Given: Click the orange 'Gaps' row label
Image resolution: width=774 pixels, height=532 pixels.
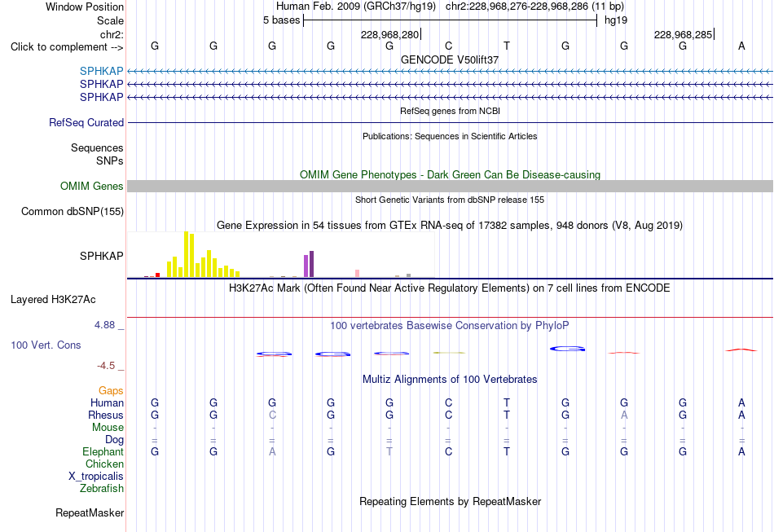Looking at the screenshot, I should point(111,391).
